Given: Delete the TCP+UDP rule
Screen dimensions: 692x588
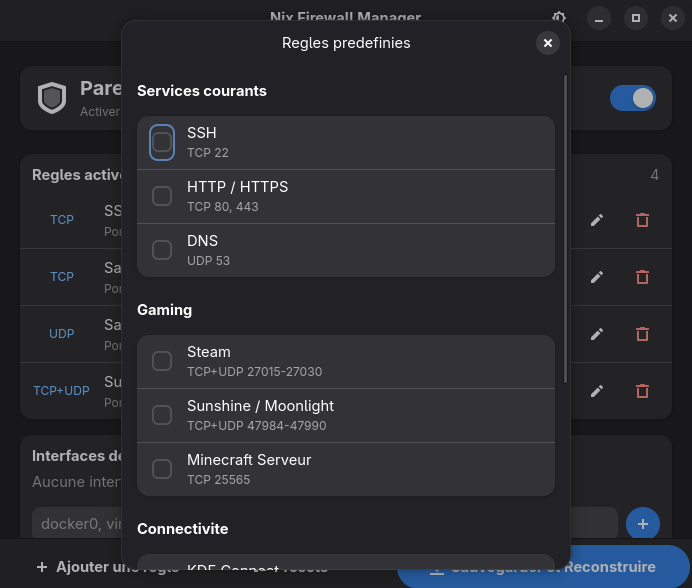Looking at the screenshot, I should tap(642, 391).
